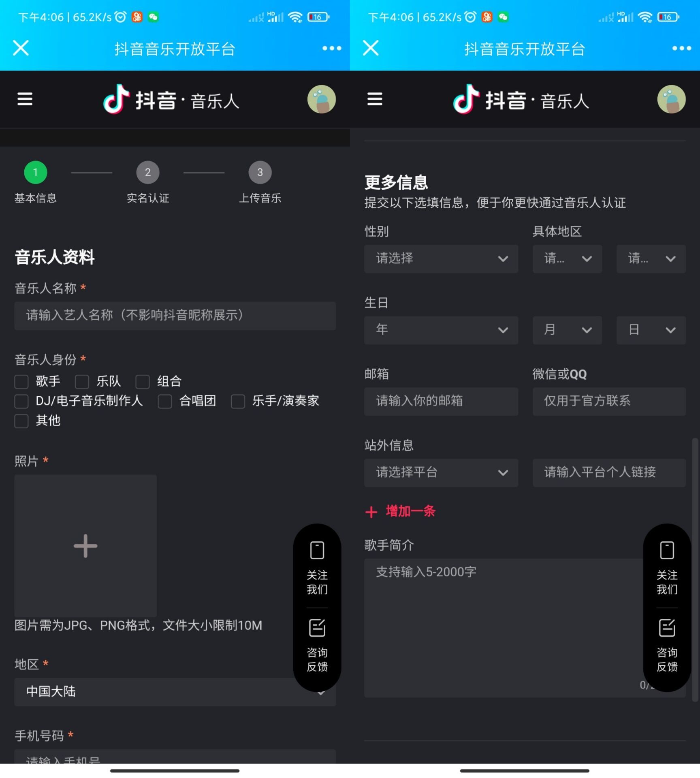Viewport: 700px width, 778px height.
Task: Select the 乐手/演奏家 checkbox
Action: (x=238, y=401)
